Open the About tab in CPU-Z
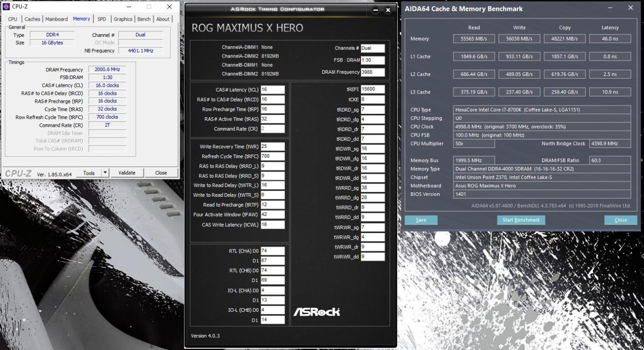 click(x=163, y=19)
